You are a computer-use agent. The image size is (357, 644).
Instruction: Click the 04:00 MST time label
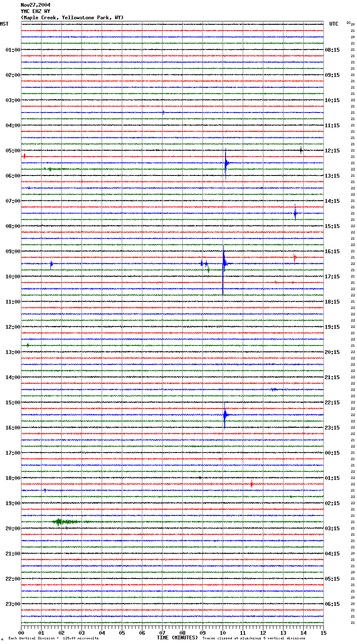(x=13, y=126)
